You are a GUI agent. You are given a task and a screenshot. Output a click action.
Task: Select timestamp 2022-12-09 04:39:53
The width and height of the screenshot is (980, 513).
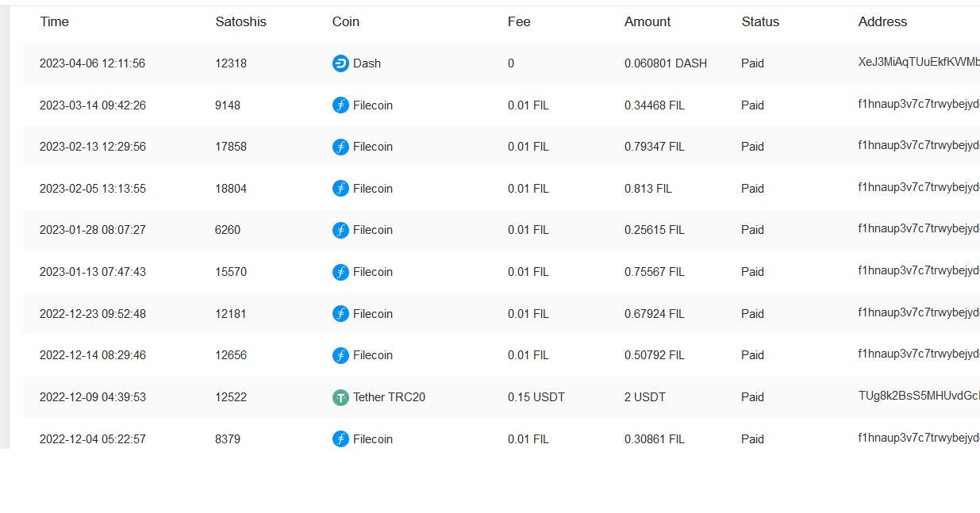tap(92, 397)
